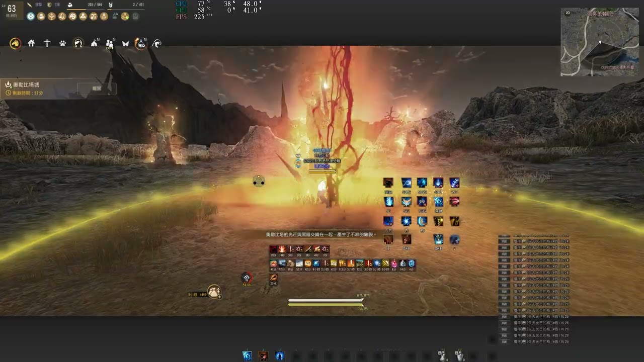Click the 離開 button in region panel
Image resolution: width=644 pixels, height=362 pixels.
point(97,88)
